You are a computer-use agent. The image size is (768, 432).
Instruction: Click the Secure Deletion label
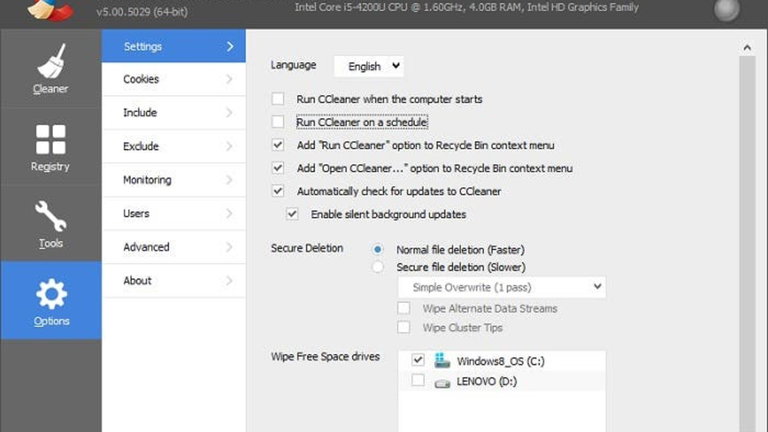click(307, 248)
